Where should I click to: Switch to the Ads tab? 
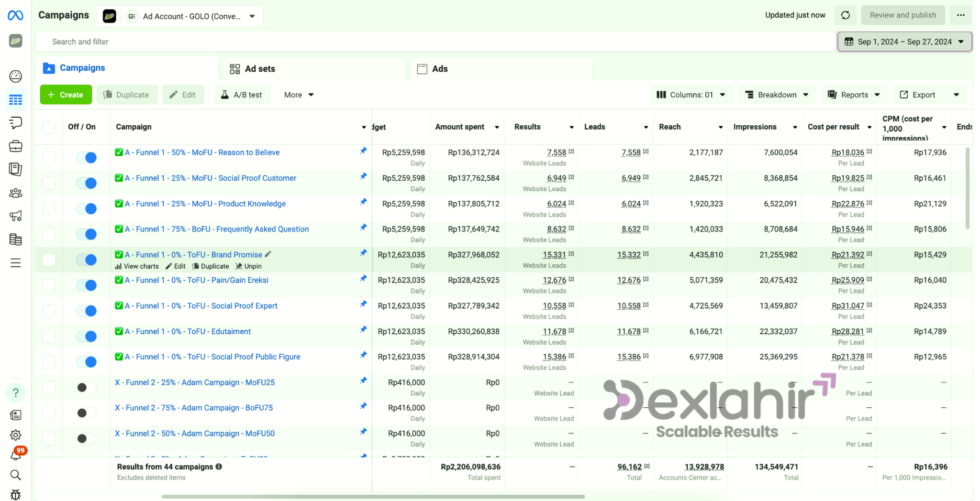tap(439, 69)
